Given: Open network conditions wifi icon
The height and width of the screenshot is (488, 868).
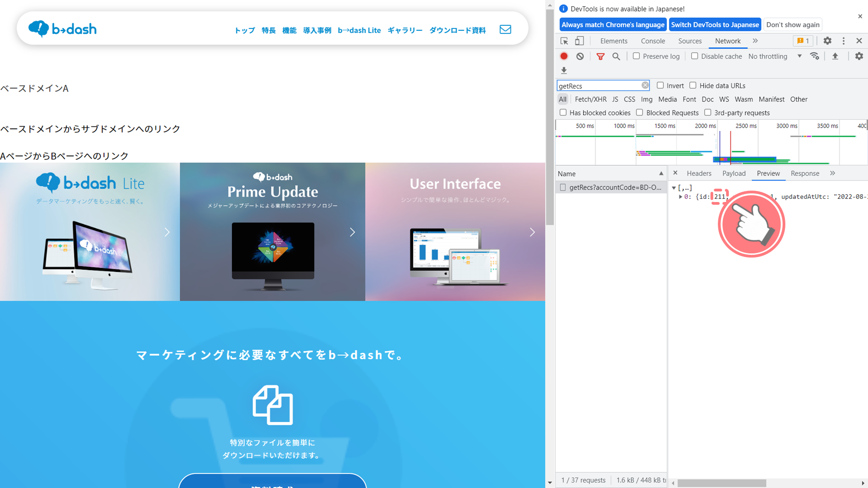Looking at the screenshot, I should (815, 56).
